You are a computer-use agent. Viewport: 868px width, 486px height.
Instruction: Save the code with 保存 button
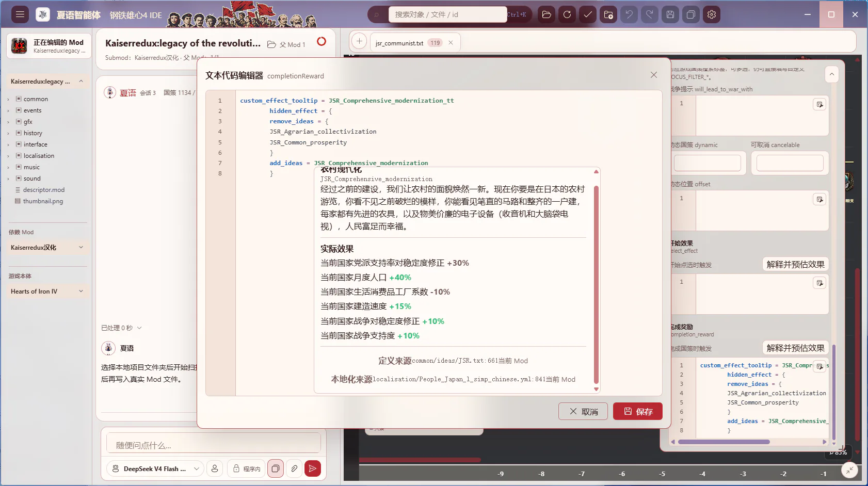pyautogui.click(x=638, y=411)
